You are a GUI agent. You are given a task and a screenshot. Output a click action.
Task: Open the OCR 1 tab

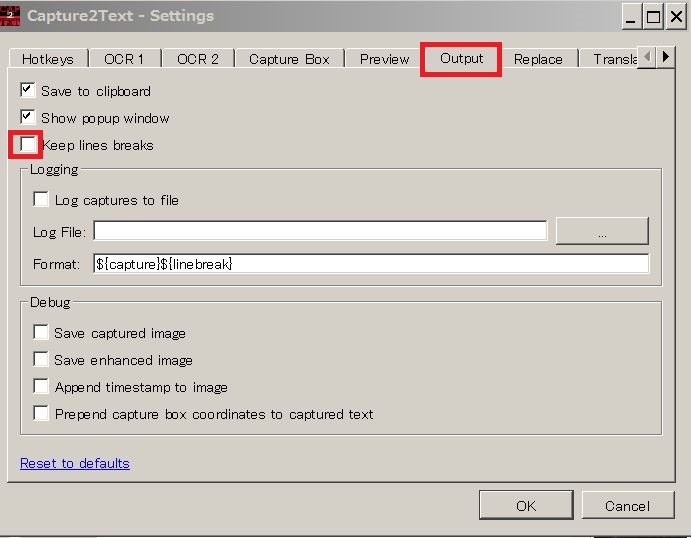124,59
